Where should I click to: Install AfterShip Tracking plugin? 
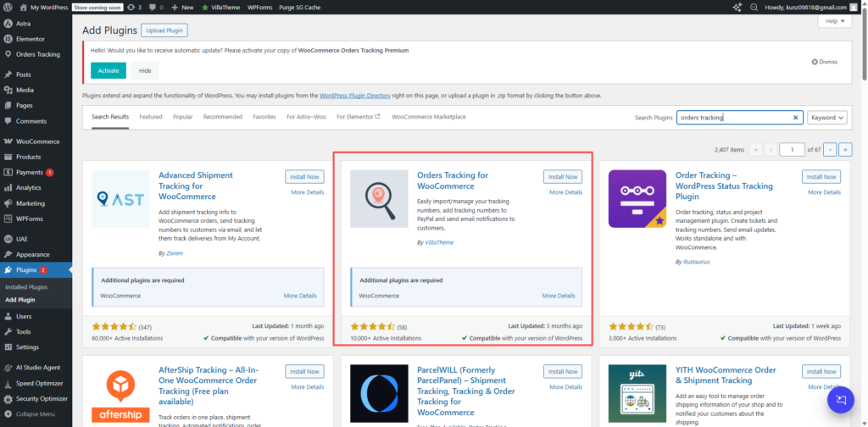(x=304, y=372)
